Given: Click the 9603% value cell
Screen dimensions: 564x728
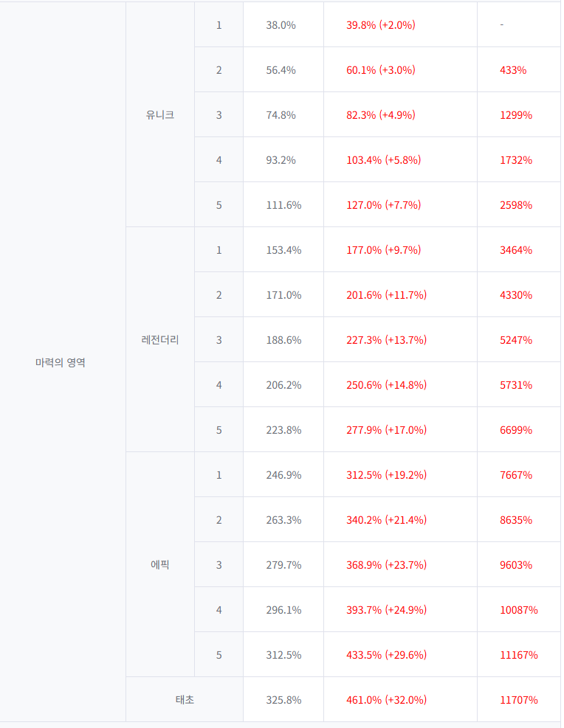Looking at the screenshot, I should [x=516, y=565].
